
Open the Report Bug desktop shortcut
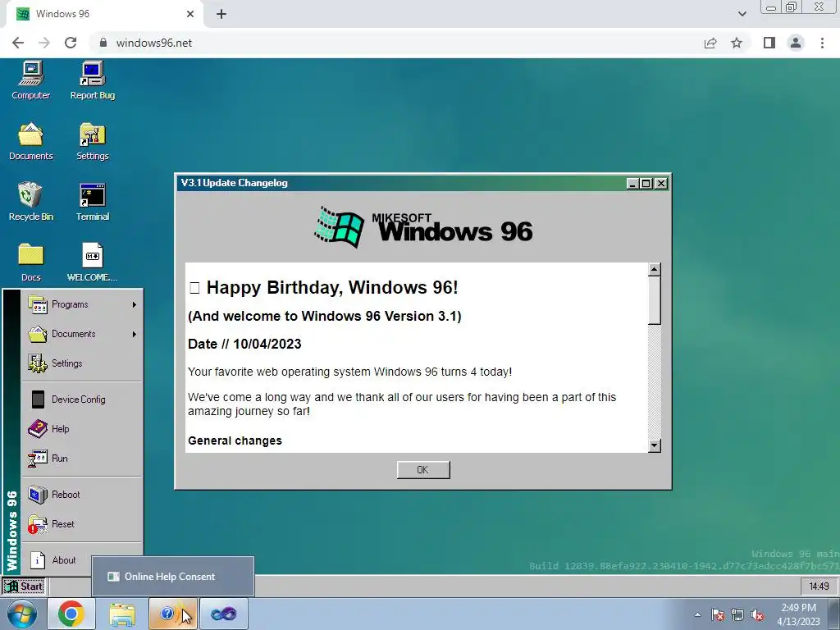click(92, 80)
